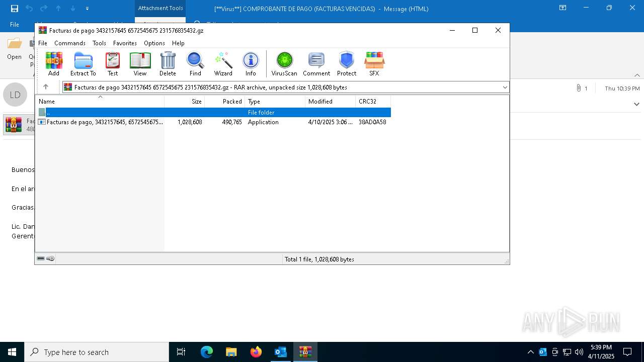This screenshot has height=362, width=644.
Task: Open Microsoft Edge from the taskbar
Action: click(x=207, y=352)
